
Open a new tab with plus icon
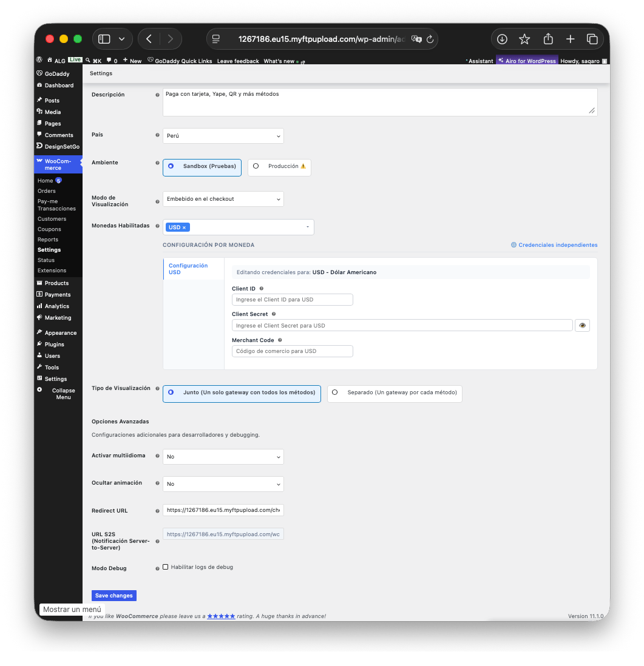pos(571,39)
